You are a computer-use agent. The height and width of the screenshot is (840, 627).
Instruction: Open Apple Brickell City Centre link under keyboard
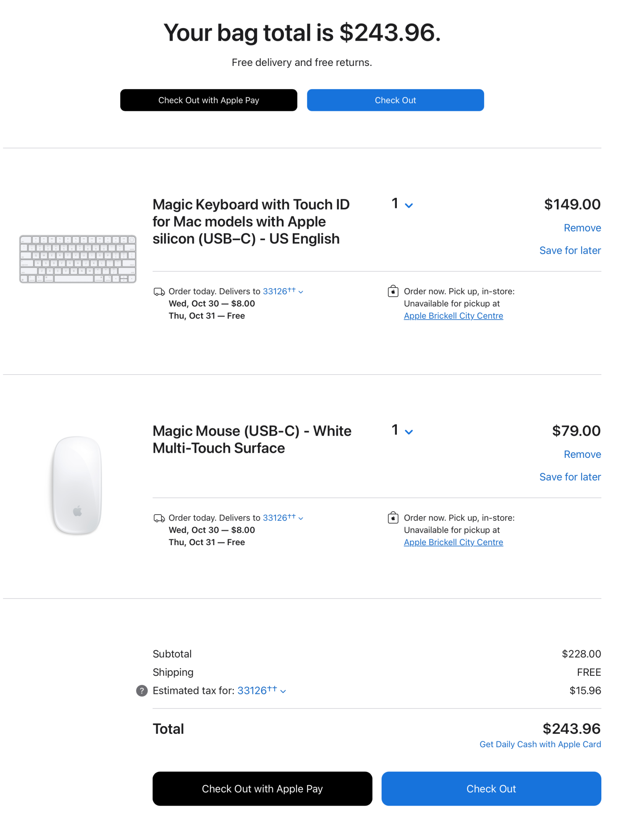pyautogui.click(x=453, y=316)
